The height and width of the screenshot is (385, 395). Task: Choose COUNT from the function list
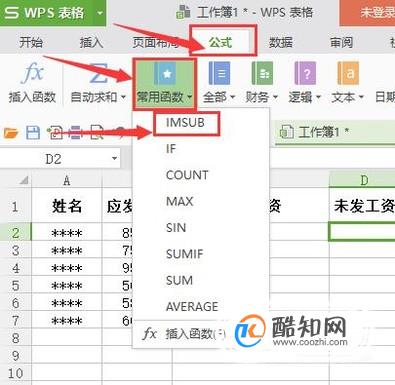click(x=187, y=175)
